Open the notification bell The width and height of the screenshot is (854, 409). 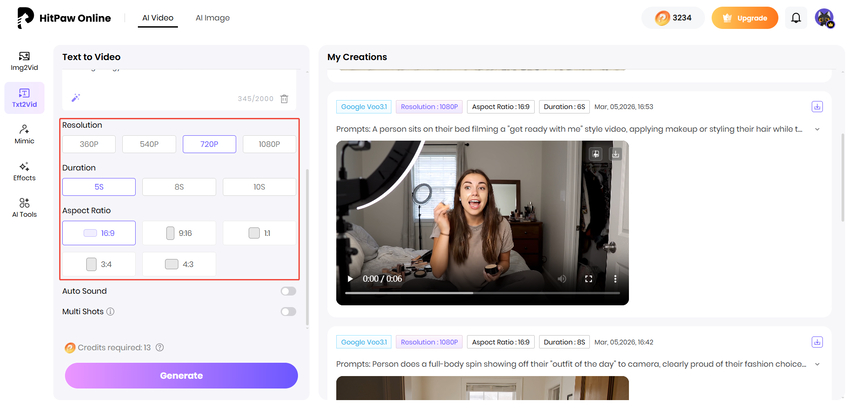(x=796, y=18)
